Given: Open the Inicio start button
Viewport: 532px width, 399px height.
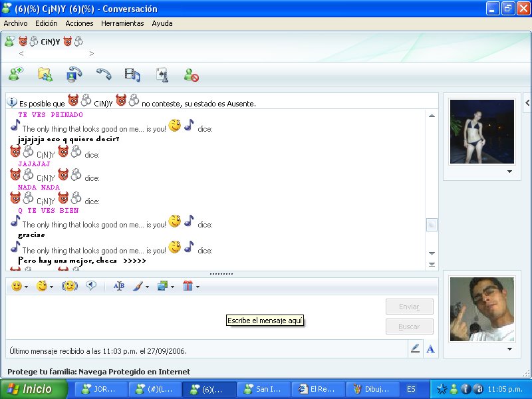Looking at the screenshot, I should [x=34, y=389].
